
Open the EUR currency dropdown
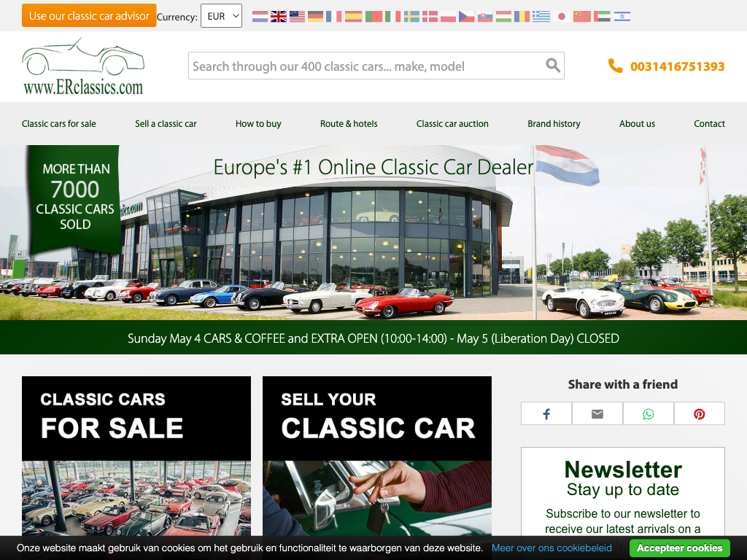point(221,16)
